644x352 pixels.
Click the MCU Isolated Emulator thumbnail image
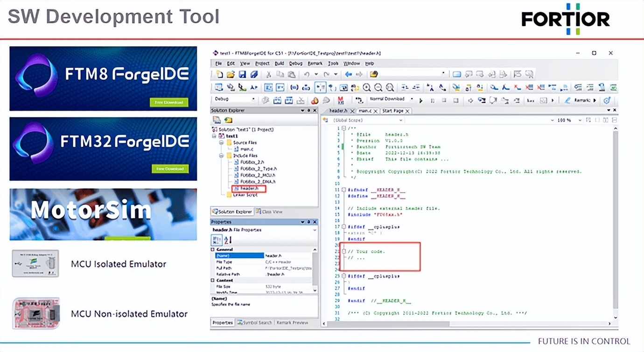(35, 264)
